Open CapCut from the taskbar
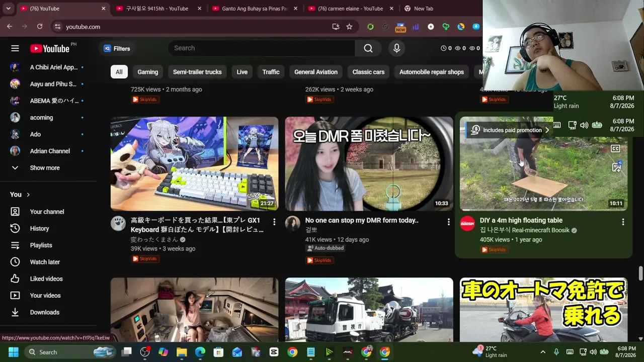Viewport: 644px width, 362px height. pyautogui.click(x=274, y=352)
